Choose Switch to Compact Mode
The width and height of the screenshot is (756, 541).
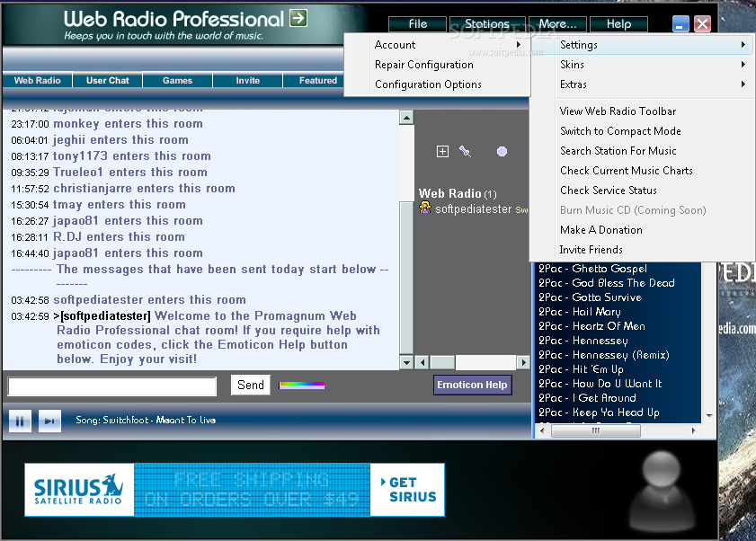point(643,131)
